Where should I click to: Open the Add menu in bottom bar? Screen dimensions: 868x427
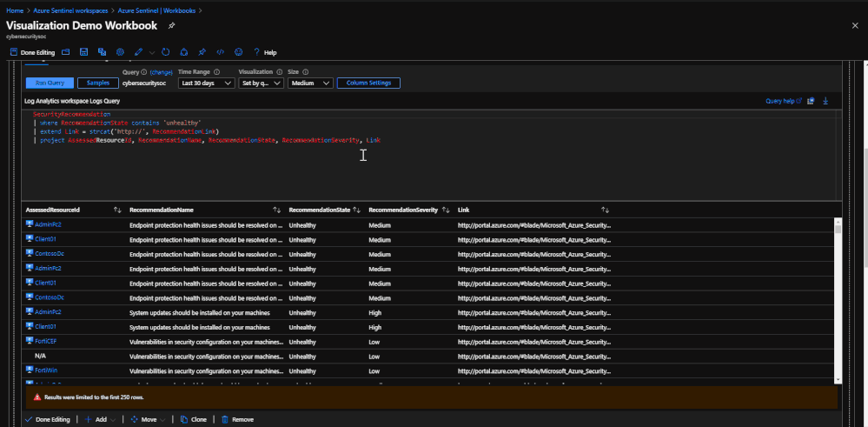tap(100, 420)
